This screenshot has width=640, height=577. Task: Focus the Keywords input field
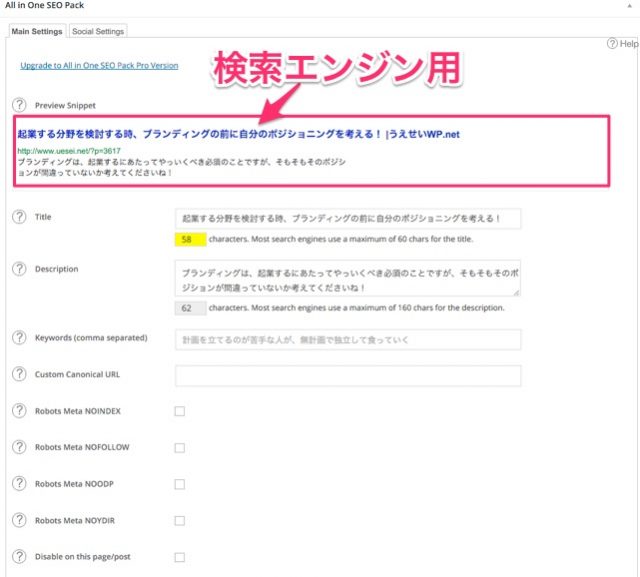[348, 340]
